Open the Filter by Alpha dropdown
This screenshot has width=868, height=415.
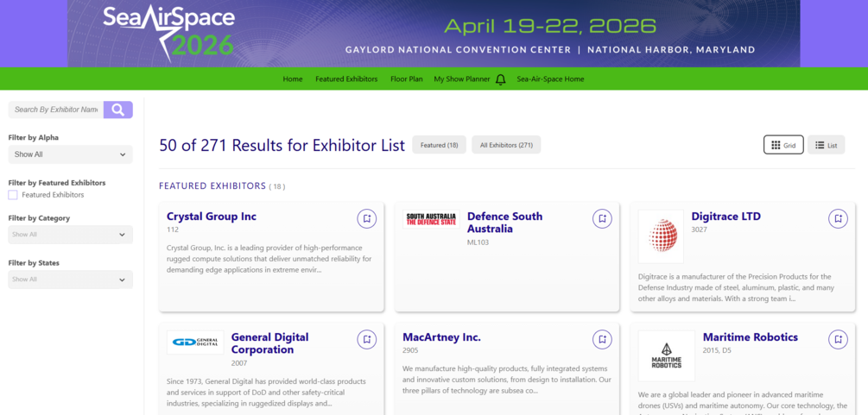pos(70,154)
